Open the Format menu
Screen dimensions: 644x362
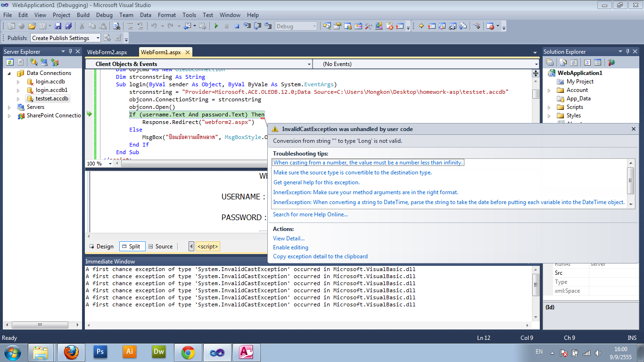(x=167, y=15)
